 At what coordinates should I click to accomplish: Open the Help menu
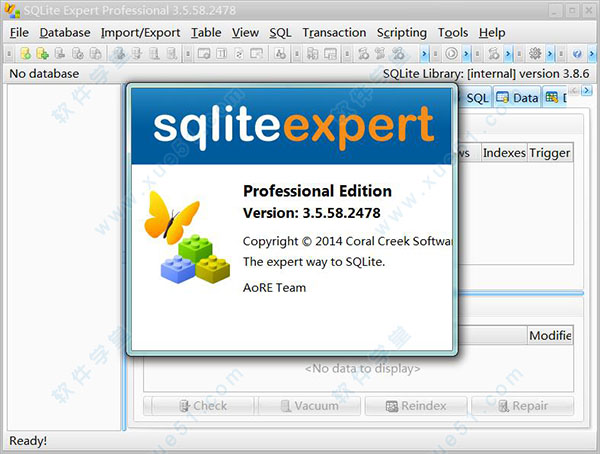coord(492,33)
